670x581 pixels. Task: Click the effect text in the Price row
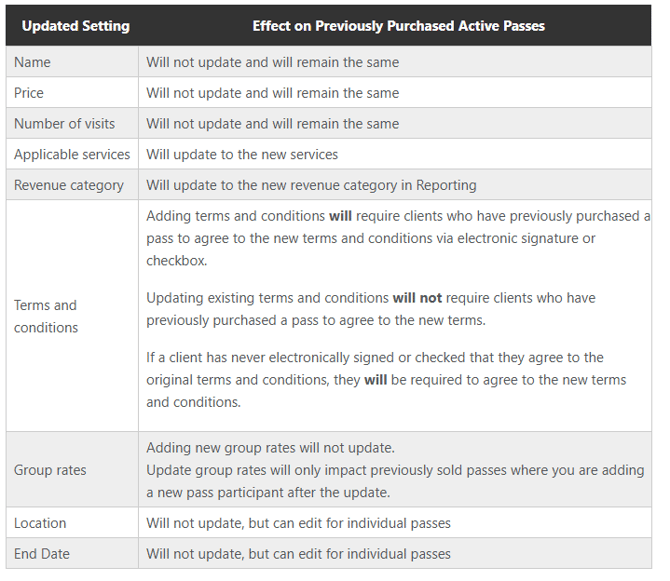click(272, 93)
